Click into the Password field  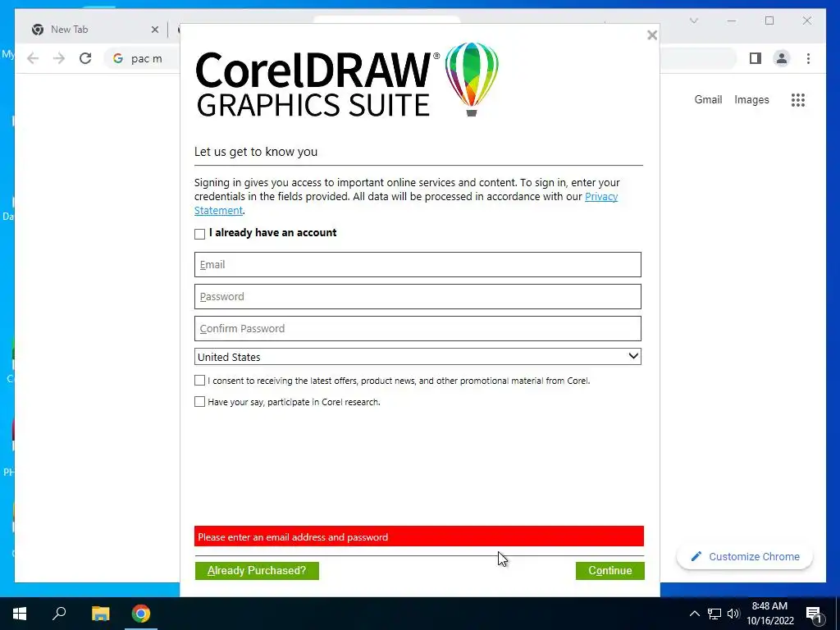418,297
